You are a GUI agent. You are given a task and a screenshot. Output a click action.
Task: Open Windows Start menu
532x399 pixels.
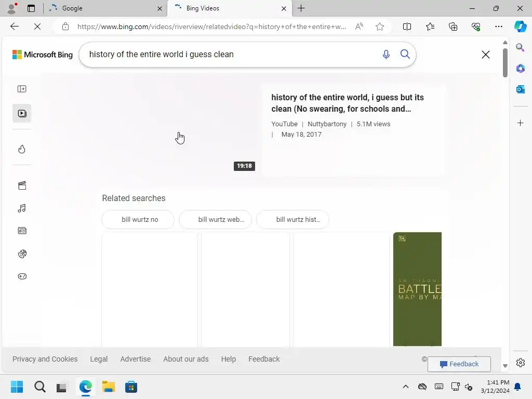17,387
